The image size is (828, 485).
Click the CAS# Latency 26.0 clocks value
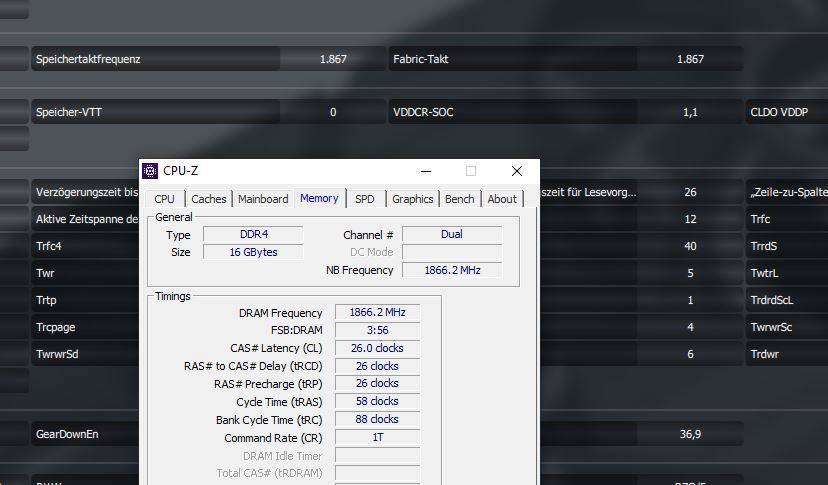378,348
